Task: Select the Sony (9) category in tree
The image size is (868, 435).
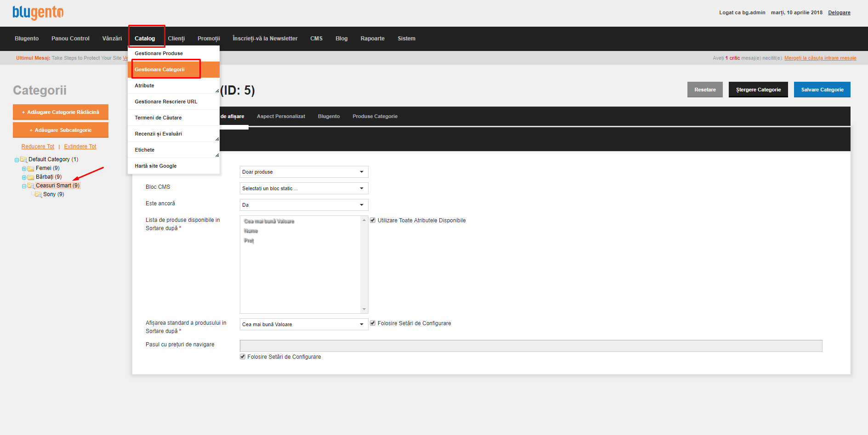Action: point(54,195)
